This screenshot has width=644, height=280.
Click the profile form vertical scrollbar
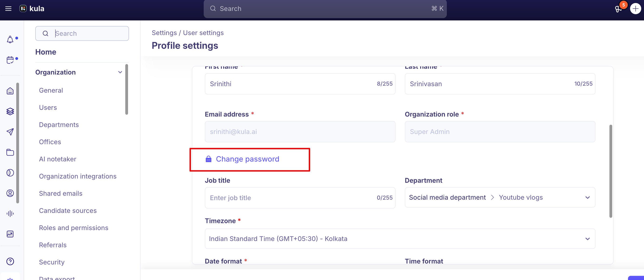coord(611,171)
